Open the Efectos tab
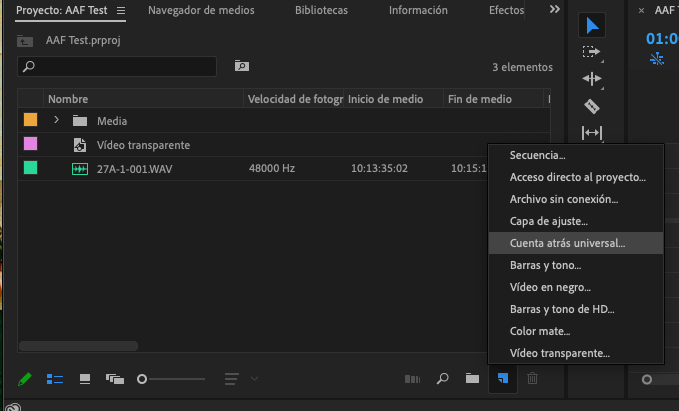Viewport: 679px width, 411px height. click(x=506, y=10)
